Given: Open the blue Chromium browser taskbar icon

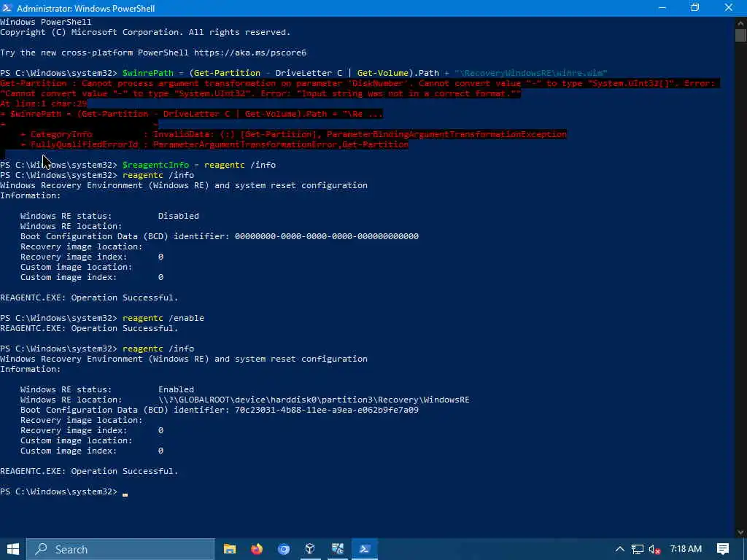Looking at the screenshot, I should coord(284,549).
